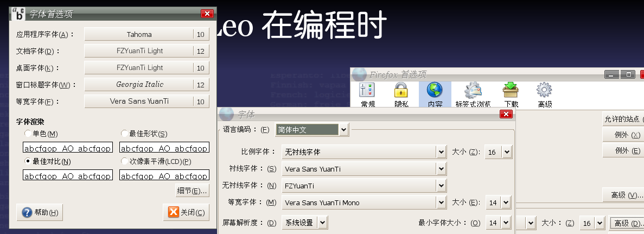Open the 隐私 (Privacy) lock icon
644x234 pixels.
coord(401,94)
